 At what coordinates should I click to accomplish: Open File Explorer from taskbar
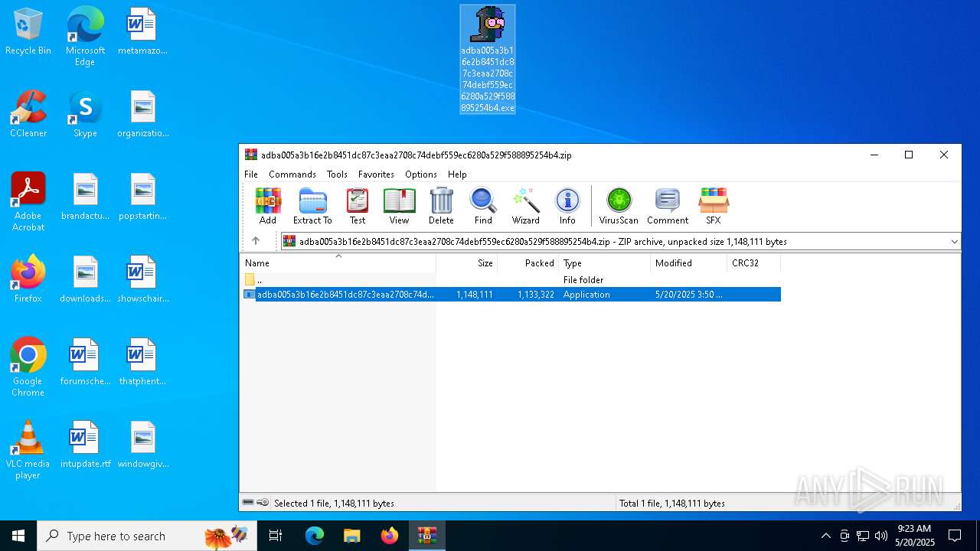(351, 536)
